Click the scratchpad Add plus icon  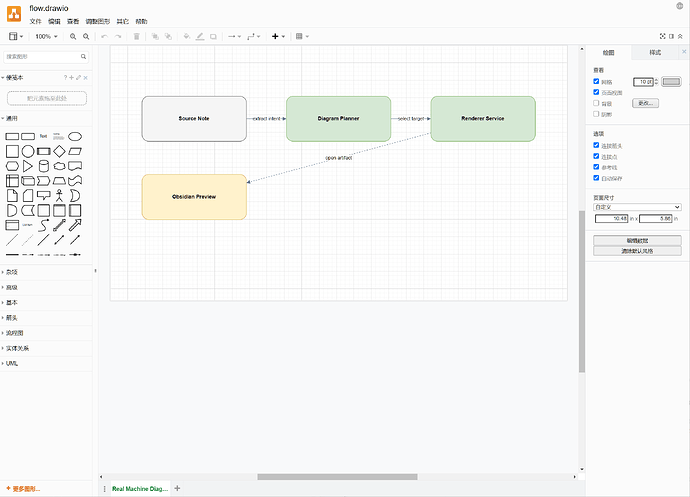coord(71,77)
